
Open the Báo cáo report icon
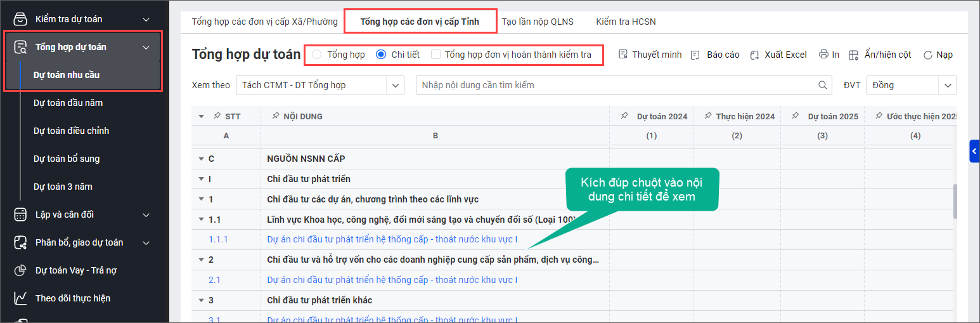tap(695, 55)
